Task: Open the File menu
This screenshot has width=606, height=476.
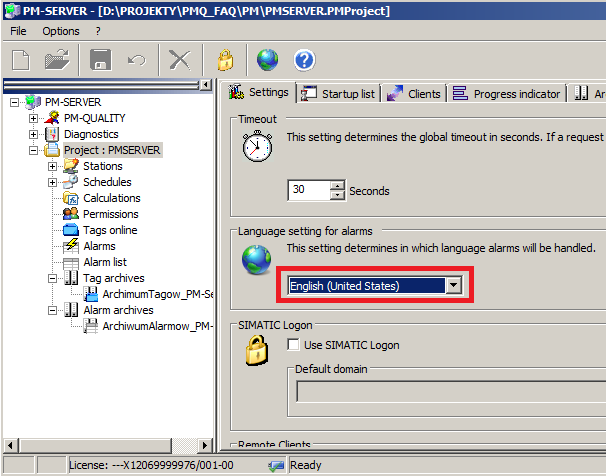Action: (x=18, y=31)
